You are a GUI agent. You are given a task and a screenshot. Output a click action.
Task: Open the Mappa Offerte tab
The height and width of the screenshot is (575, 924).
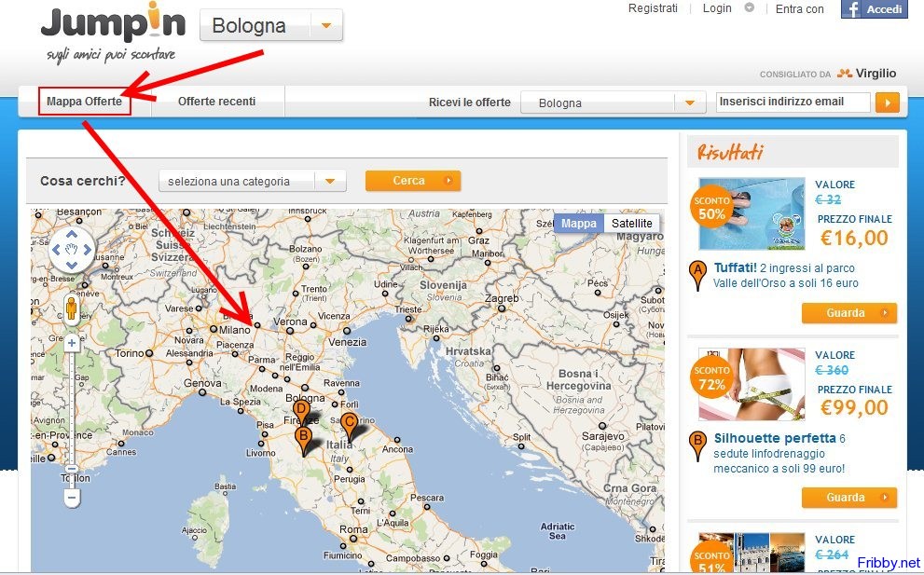tap(84, 102)
